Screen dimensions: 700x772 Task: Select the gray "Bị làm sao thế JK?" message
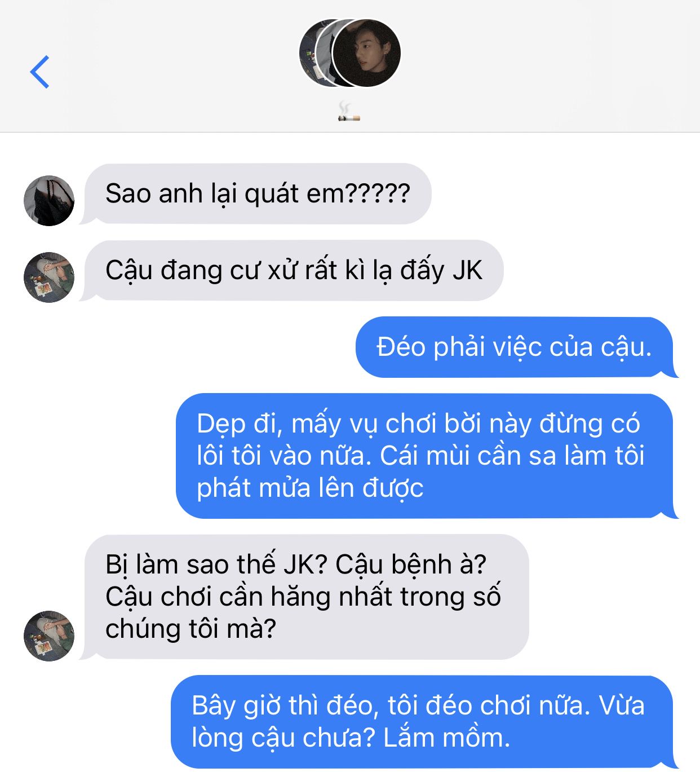pos(304,597)
